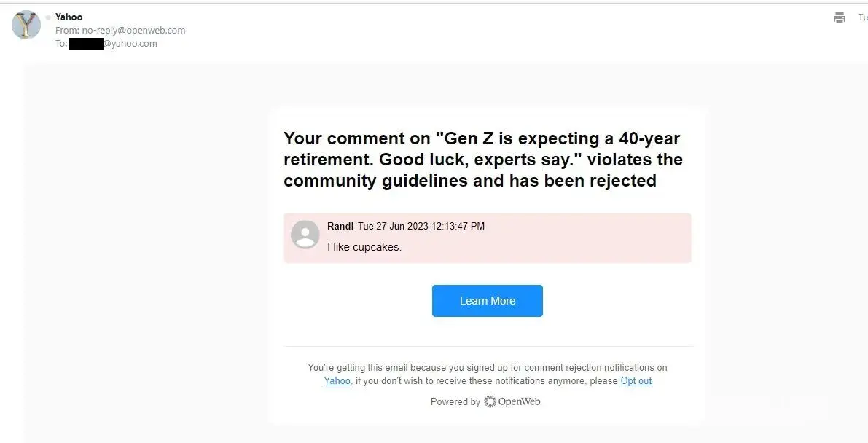The image size is (868, 443).
Task: Follow the Opt out link
Action: coord(636,381)
